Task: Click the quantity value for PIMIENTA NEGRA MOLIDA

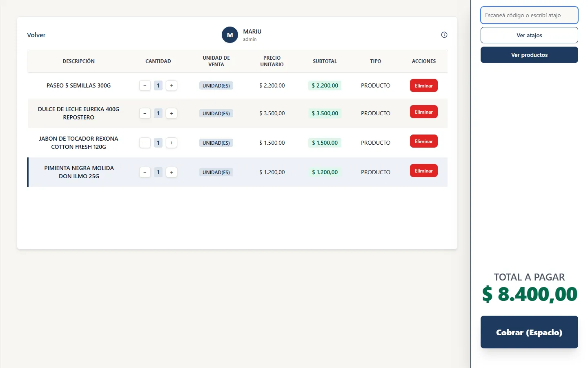Action: 158,172
